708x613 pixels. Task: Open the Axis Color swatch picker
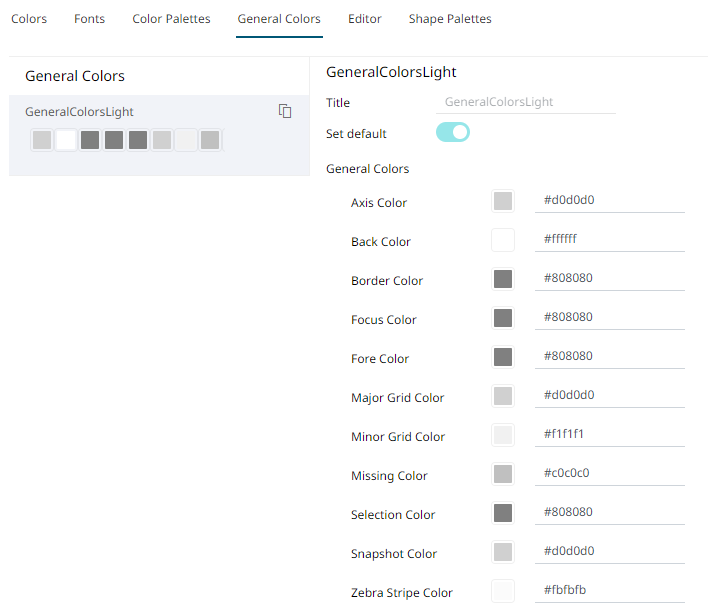click(503, 201)
